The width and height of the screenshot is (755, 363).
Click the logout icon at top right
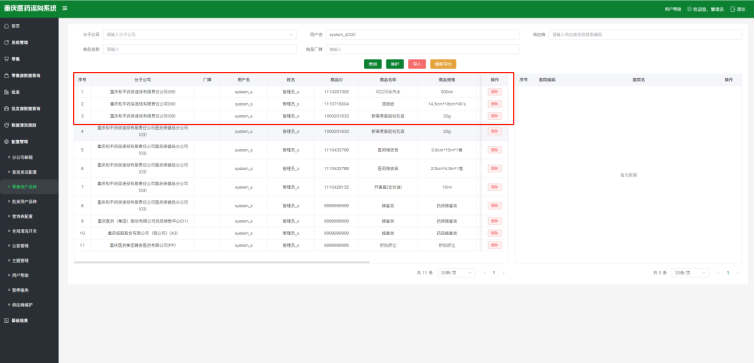[733, 9]
